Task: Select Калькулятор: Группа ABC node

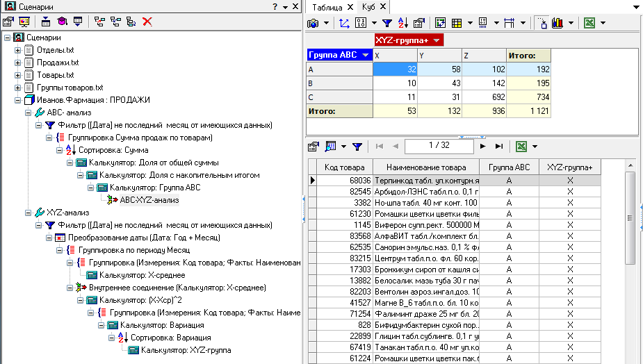Action: coord(155,188)
